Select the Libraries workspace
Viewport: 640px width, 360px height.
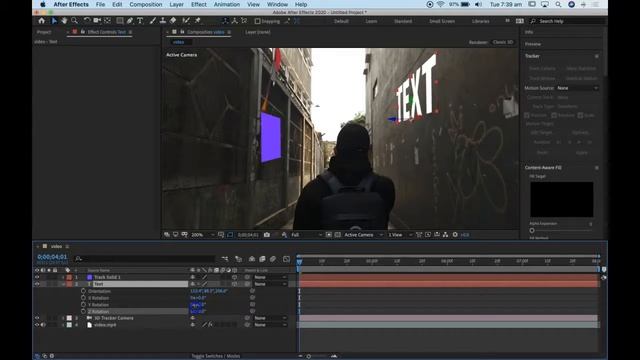480,21
